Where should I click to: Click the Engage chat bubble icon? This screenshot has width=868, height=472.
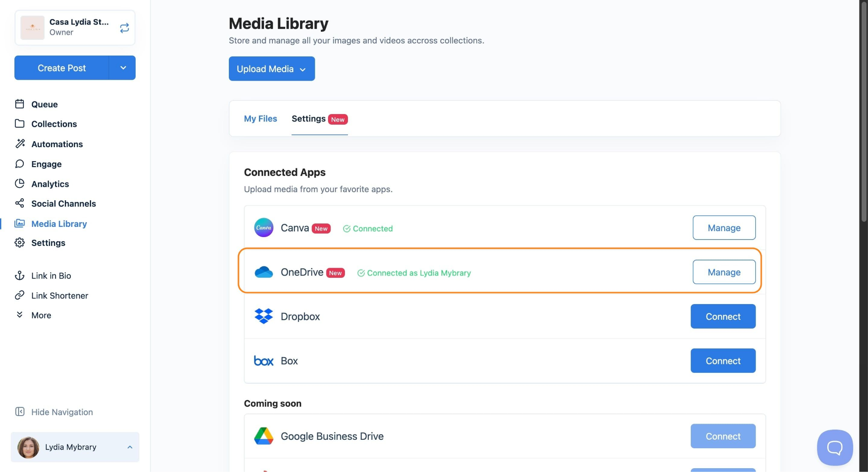point(19,164)
